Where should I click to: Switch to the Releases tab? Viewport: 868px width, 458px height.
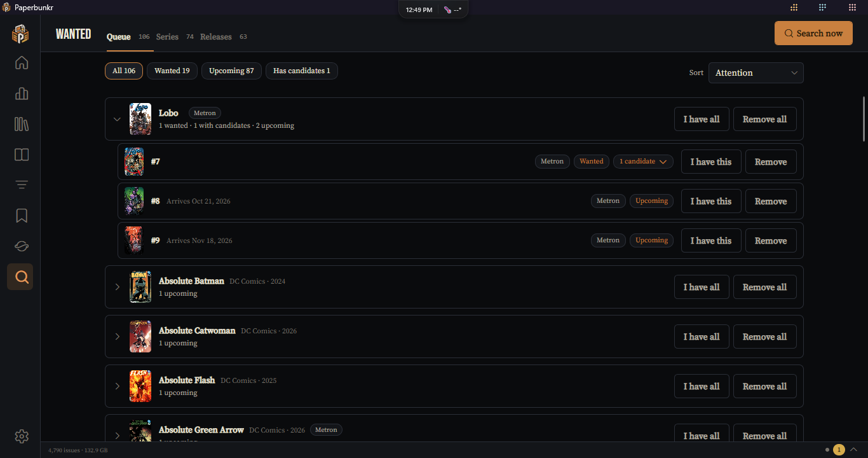(x=216, y=37)
